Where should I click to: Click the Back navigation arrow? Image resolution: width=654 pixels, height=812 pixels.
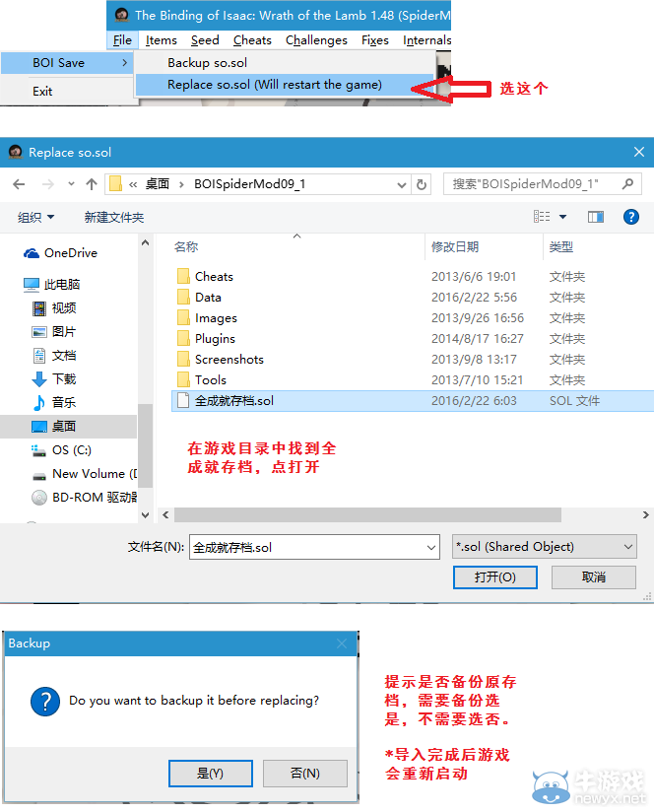tap(19, 184)
